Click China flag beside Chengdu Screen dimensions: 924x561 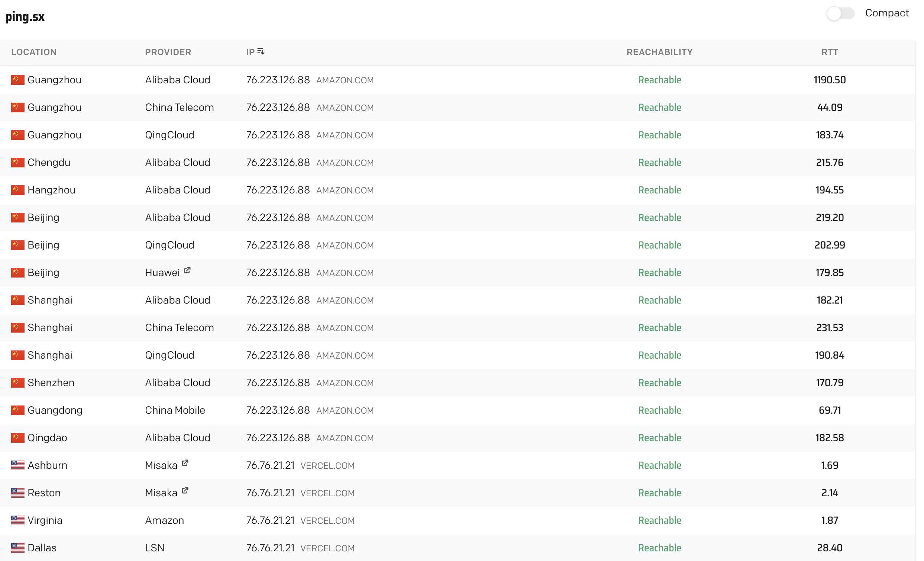click(17, 163)
